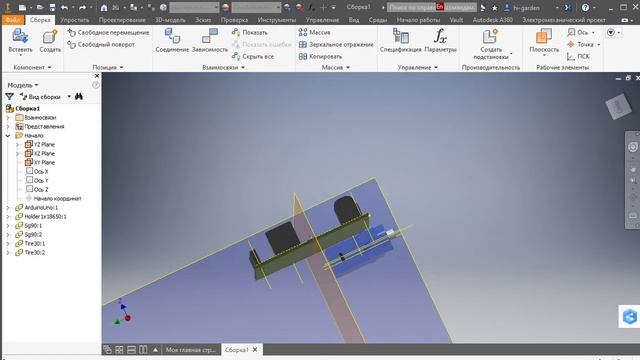
Task: Open the Файл menu
Action: click(x=13, y=20)
